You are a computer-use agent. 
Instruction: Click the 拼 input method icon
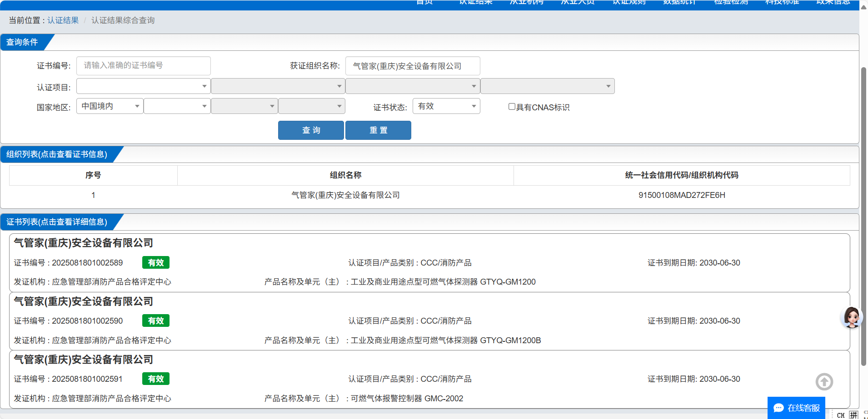(853, 415)
